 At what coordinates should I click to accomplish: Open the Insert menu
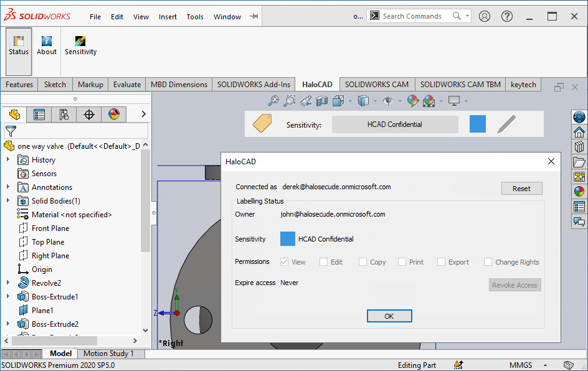point(168,17)
